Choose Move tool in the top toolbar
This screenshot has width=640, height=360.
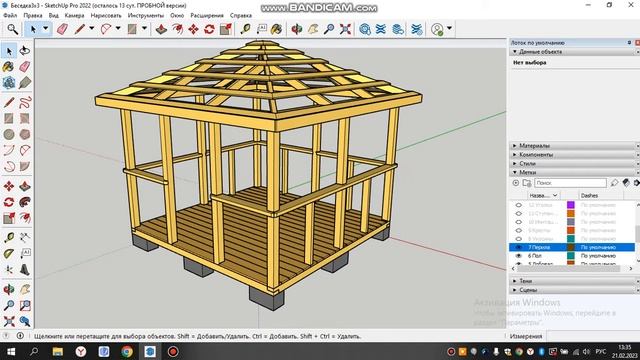[x=193, y=29]
